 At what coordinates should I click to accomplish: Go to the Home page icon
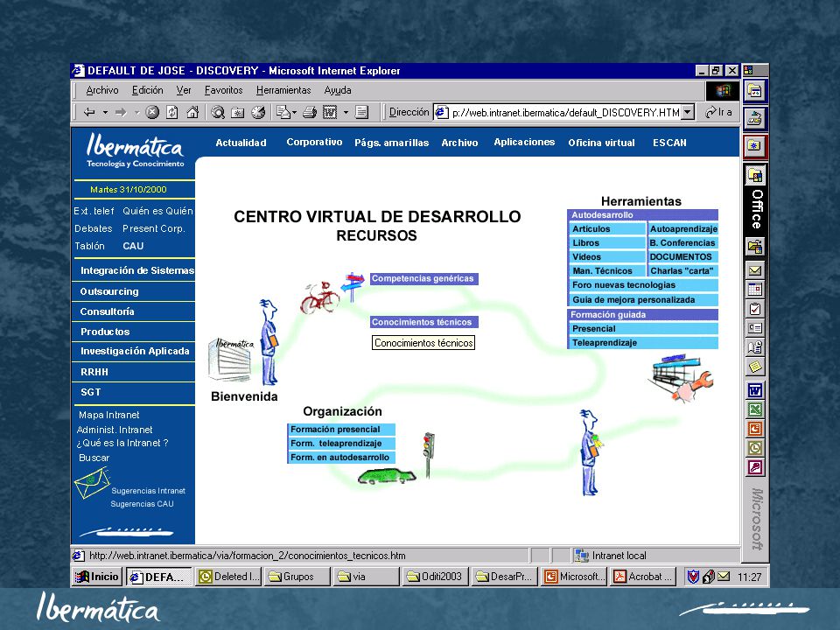192,113
